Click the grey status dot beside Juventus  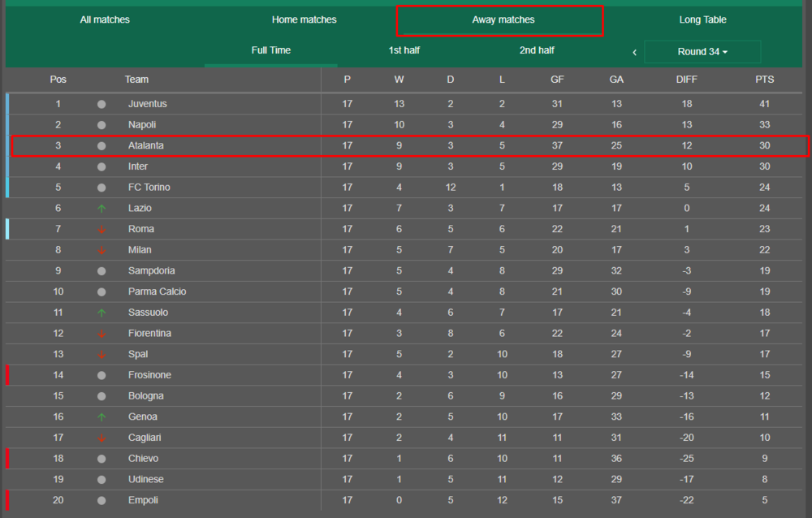click(101, 104)
